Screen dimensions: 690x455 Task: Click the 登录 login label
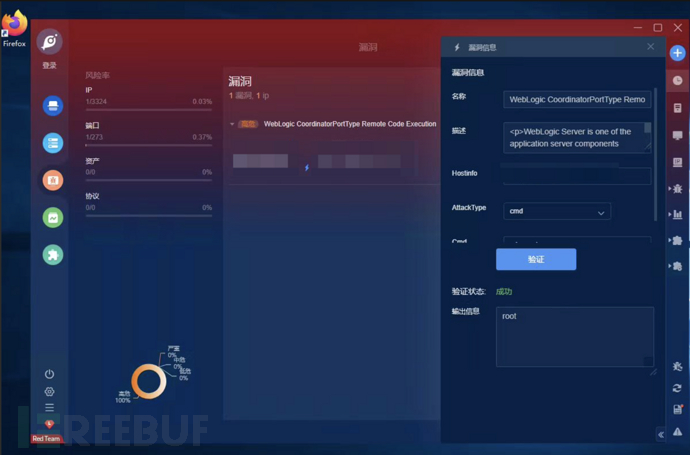pos(49,65)
